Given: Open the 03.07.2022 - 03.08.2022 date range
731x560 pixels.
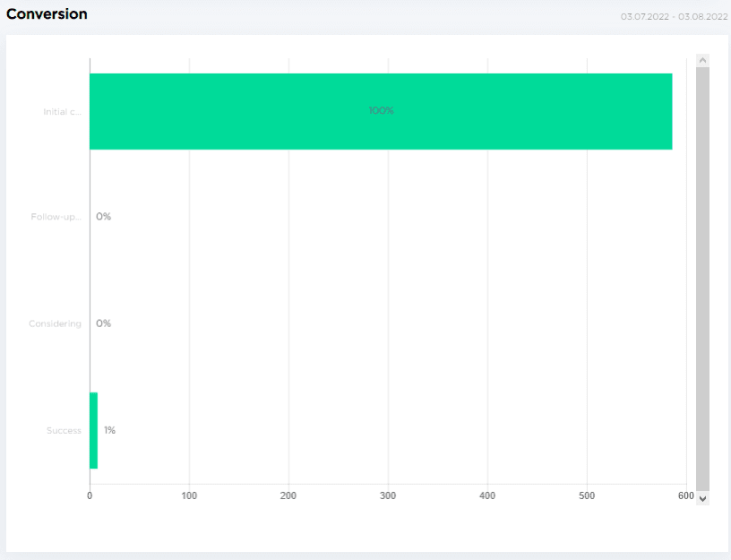Looking at the screenshot, I should click(674, 16).
